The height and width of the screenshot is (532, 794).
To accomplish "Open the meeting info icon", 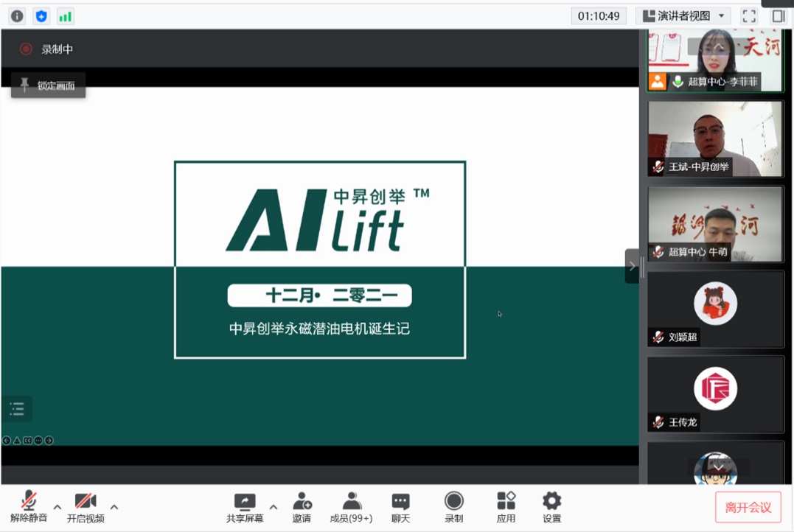I will pos(17,16).
